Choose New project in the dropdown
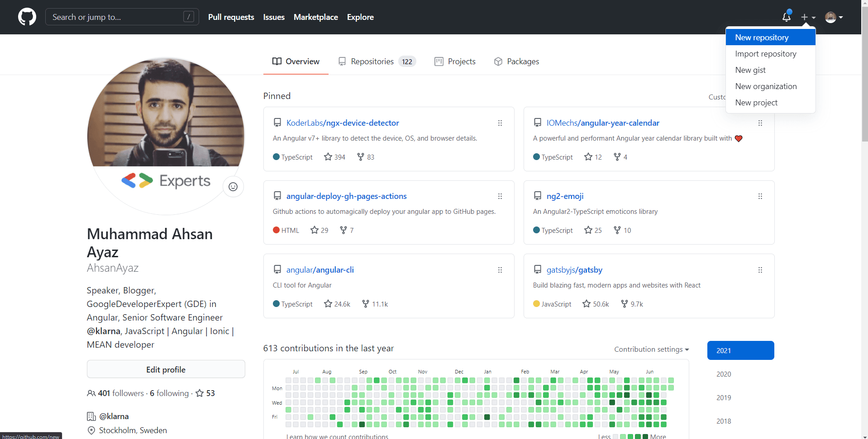868x439 pixels. [x=770, y=103]
